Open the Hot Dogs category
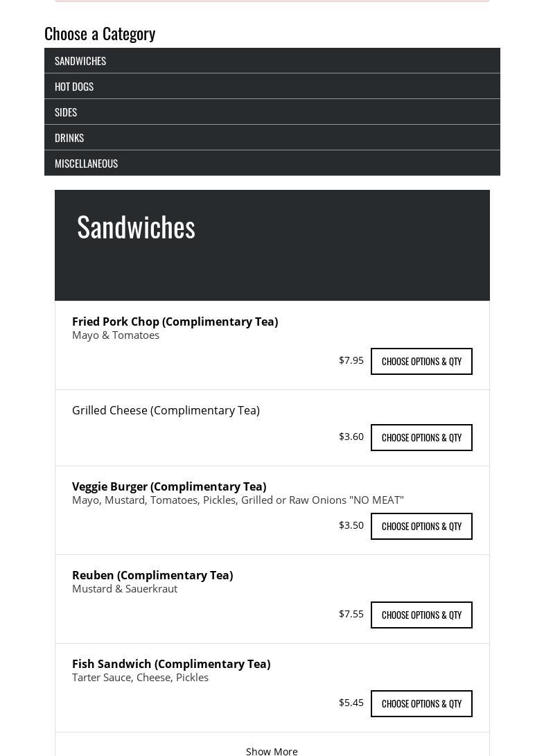This screenshot has width=544, height=756. click(74, 87)
